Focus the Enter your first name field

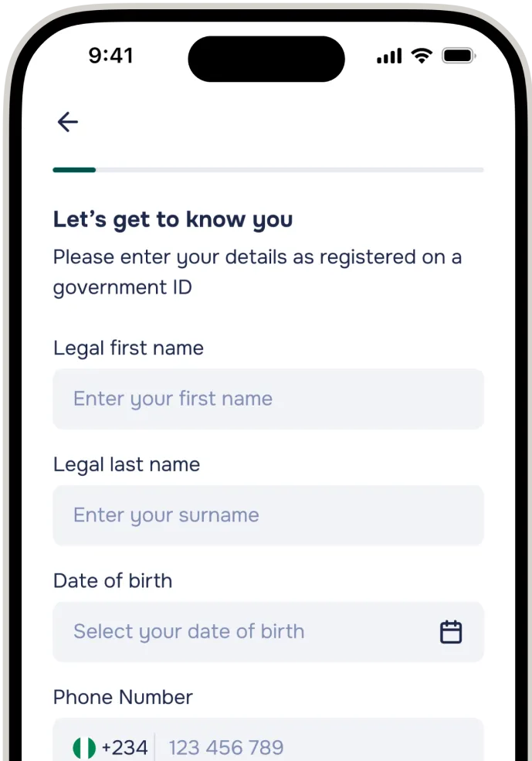coord(268,399)
